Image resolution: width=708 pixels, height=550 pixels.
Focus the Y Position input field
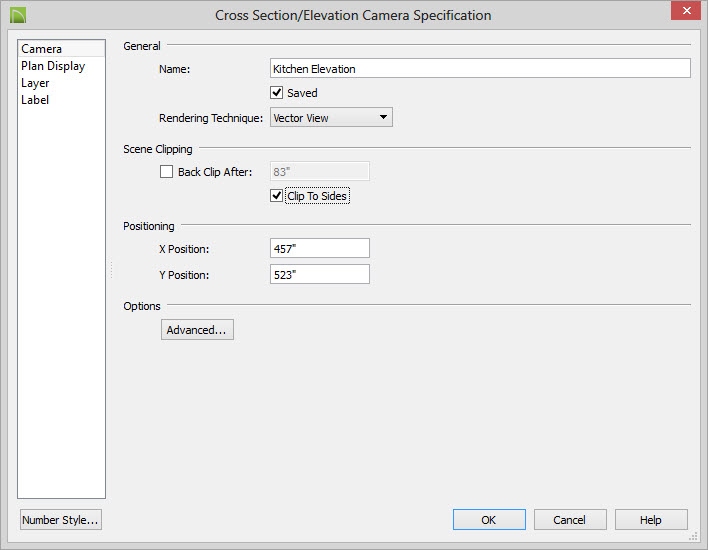click(320, 275)
